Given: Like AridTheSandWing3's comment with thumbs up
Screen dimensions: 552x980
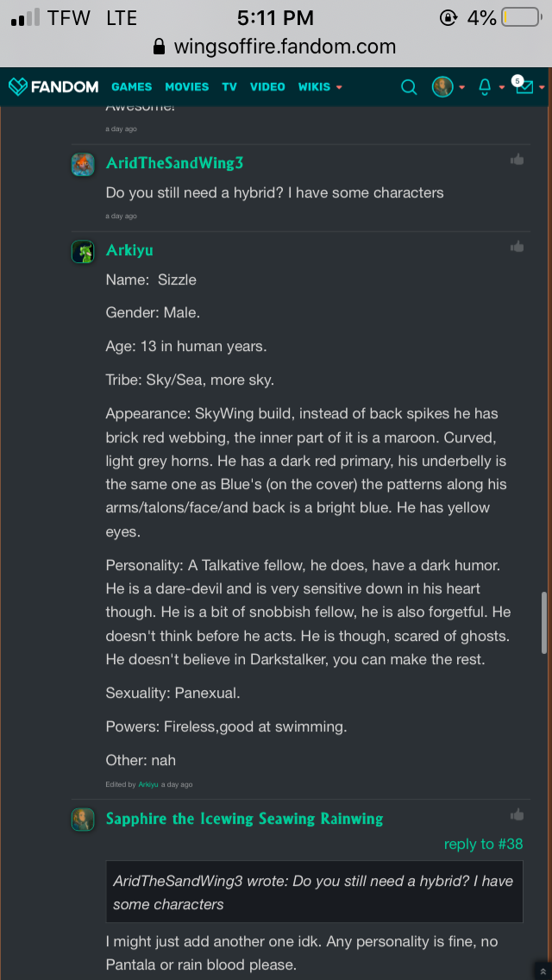Looking at the screenshot, I should (517, 160).
